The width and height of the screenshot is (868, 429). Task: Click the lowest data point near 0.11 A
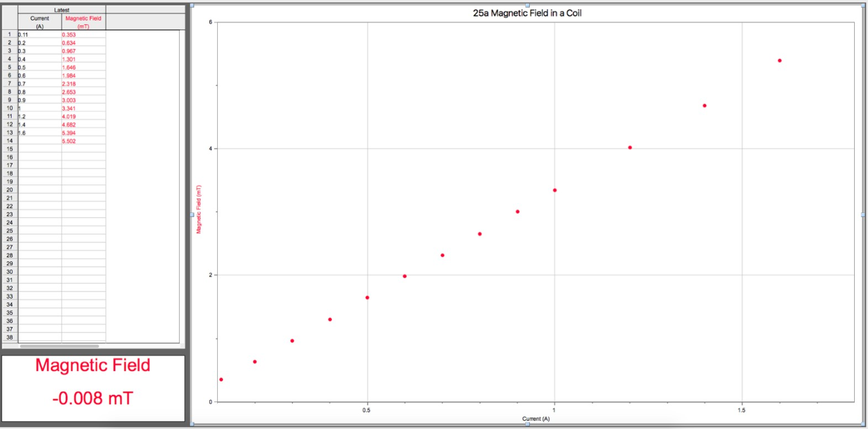pos(221,379)
